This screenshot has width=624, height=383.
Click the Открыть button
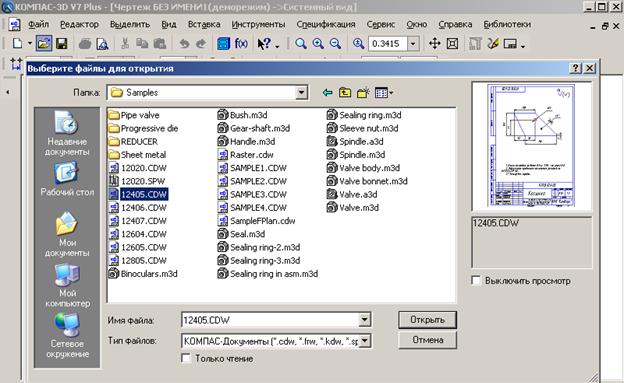pos(427,320)
